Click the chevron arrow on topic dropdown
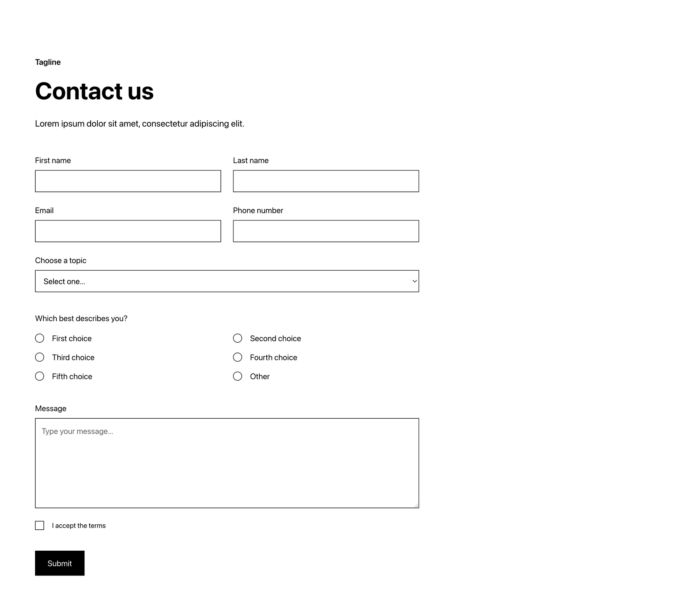Image resolution: width=700 pixels, height=607 pixels. (x=414, y=281)
